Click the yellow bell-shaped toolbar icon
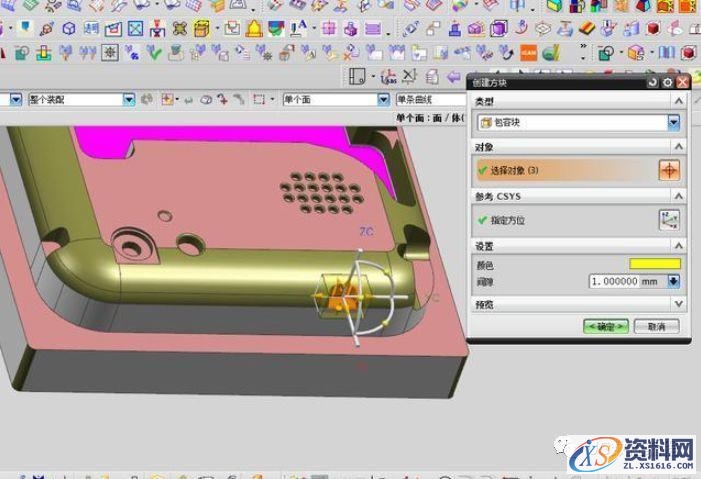The image size is (701, 479). 254,29
